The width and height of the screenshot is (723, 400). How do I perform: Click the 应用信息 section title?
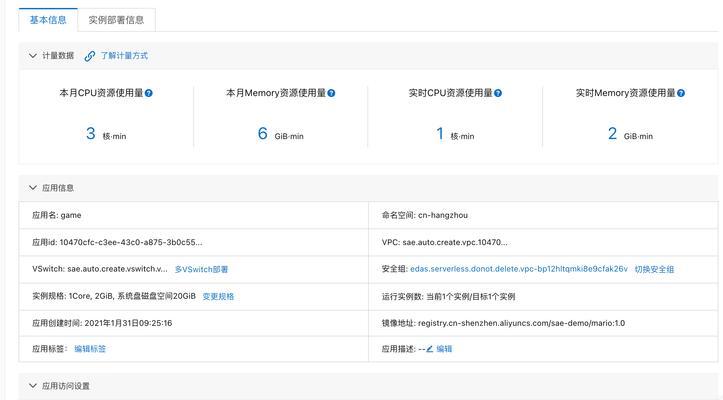click(x=58, y=188)
